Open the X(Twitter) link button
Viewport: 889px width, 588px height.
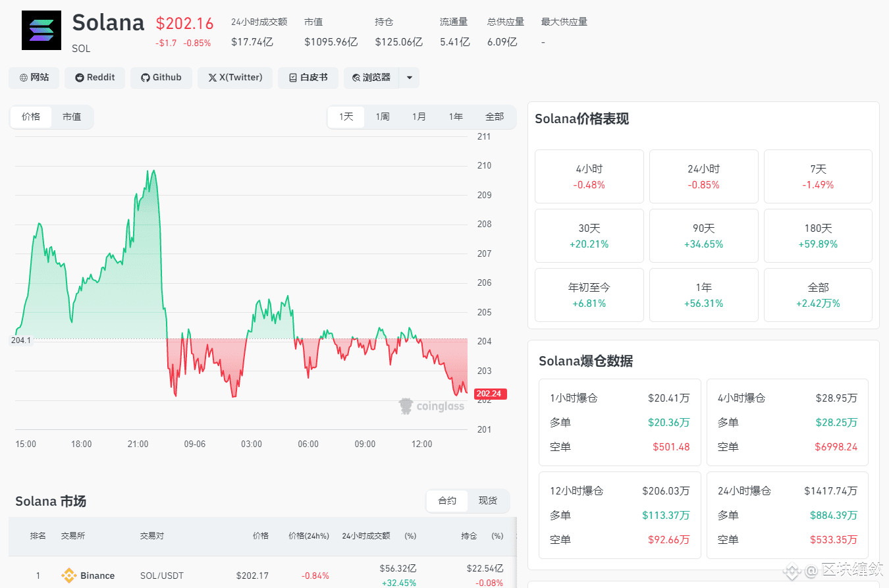[x=235, y=78]
